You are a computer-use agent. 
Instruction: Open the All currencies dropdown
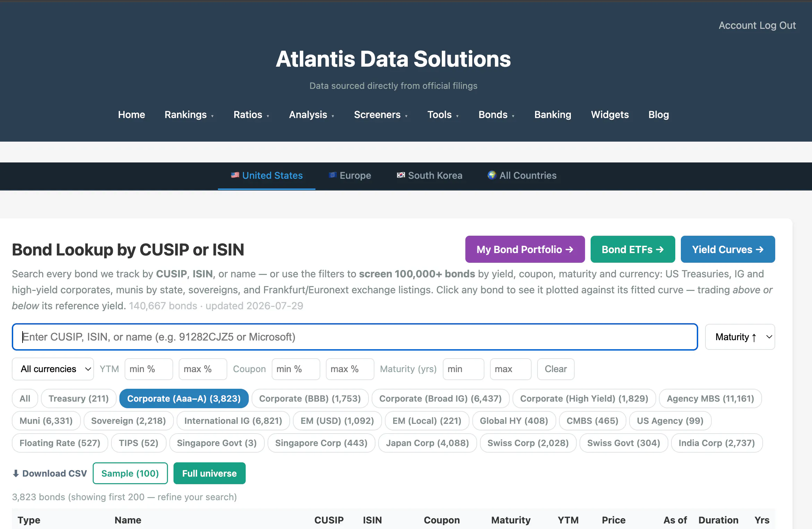point(53,369)
